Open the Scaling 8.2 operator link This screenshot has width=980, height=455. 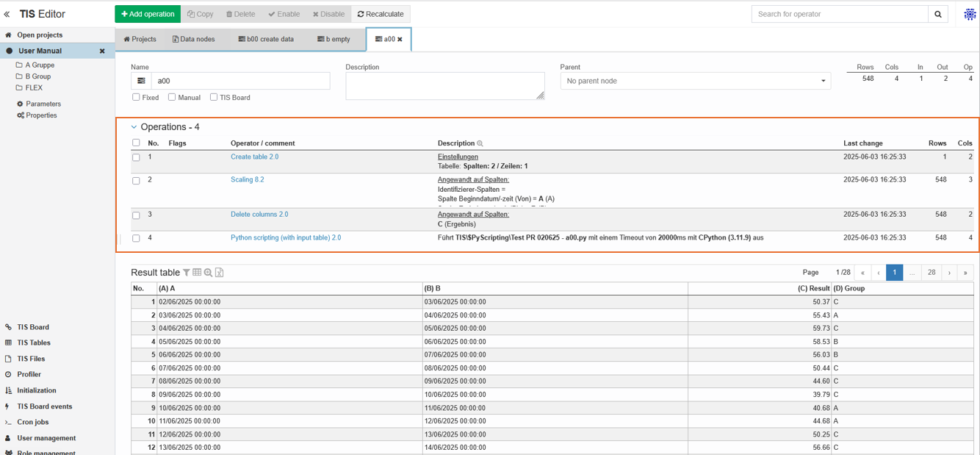[247, 180]
